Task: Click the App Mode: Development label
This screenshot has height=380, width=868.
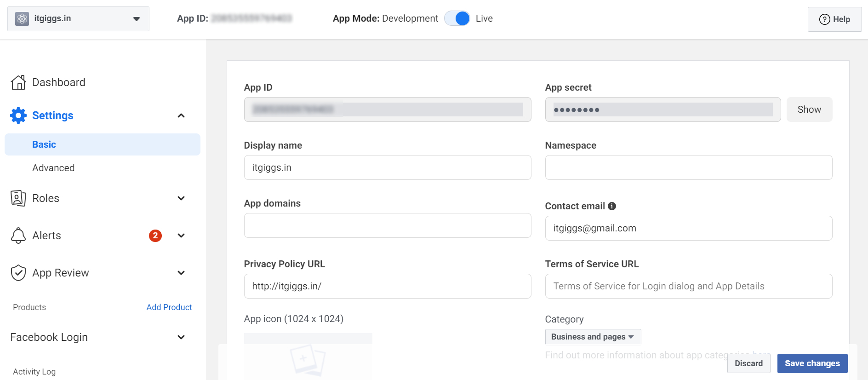Action: point(385,18)
